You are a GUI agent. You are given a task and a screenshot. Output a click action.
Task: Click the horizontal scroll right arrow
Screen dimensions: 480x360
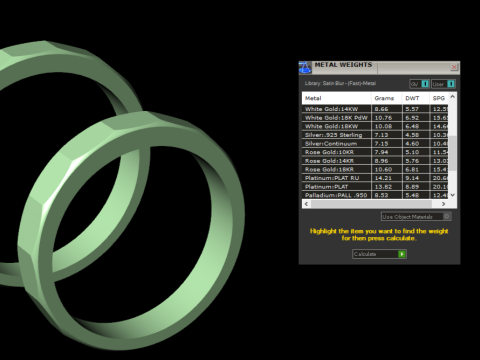click(x=443, y=204)
